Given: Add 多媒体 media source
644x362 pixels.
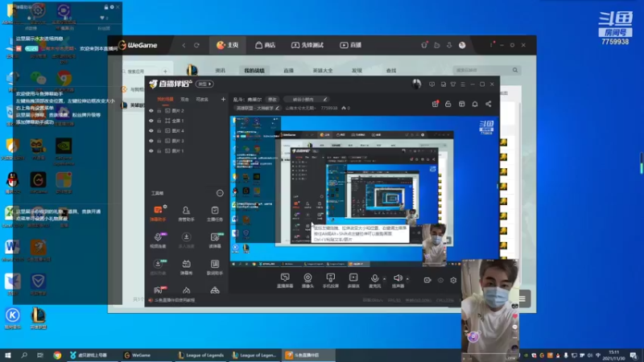Looking at the screenshot, I should click(x=353, y=280).
